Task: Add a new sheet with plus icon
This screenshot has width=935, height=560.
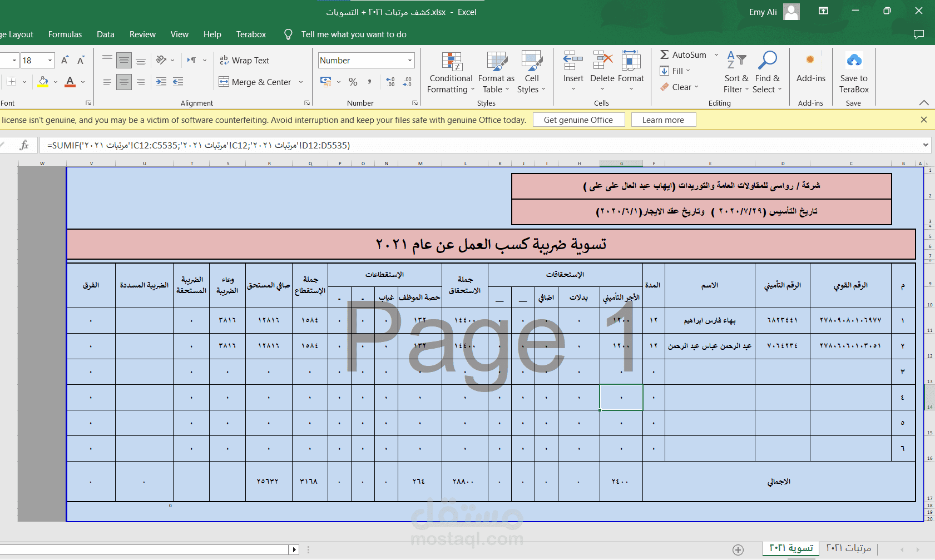Action: point(738,549)
